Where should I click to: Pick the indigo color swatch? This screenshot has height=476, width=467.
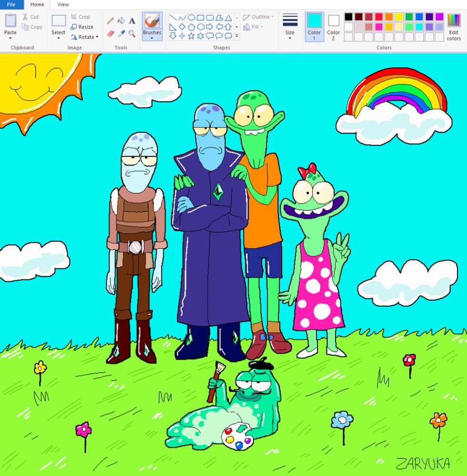(429, 17)
